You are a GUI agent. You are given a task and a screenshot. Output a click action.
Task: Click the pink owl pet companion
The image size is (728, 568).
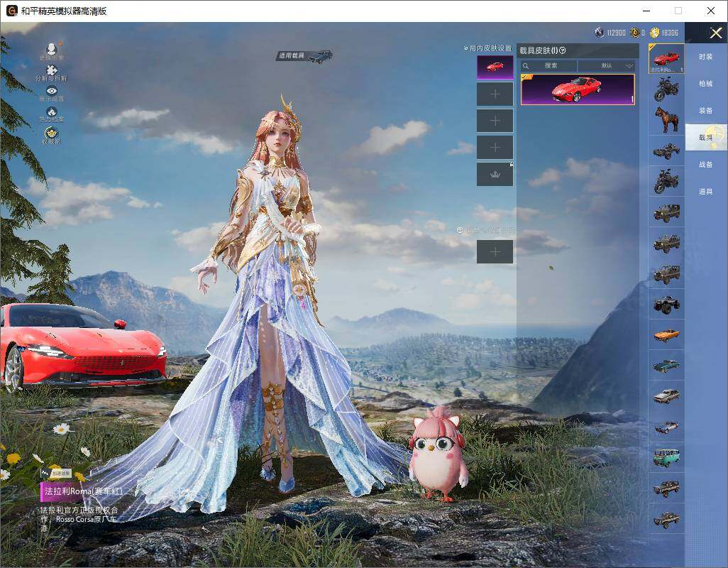pos(438,453)
